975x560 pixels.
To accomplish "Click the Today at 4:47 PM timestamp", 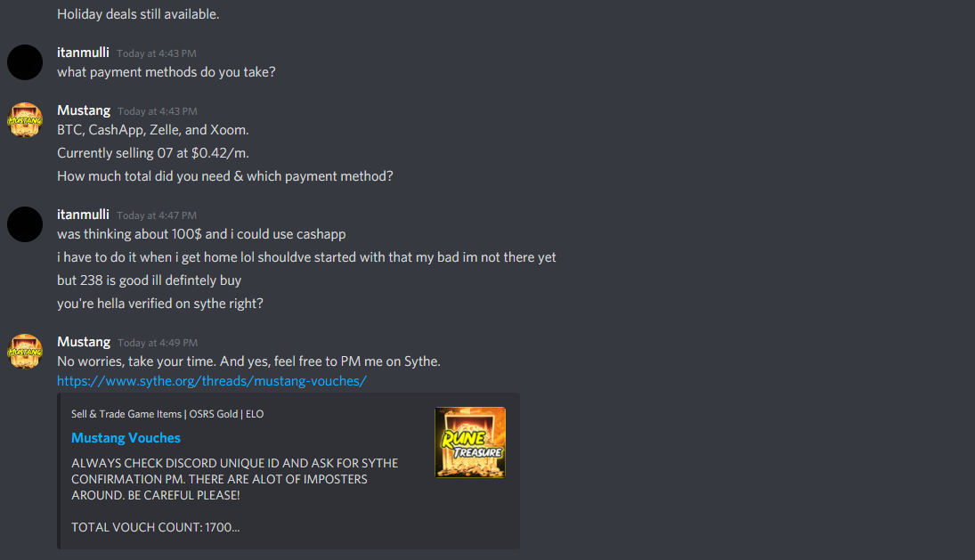I will pos(157,215).
